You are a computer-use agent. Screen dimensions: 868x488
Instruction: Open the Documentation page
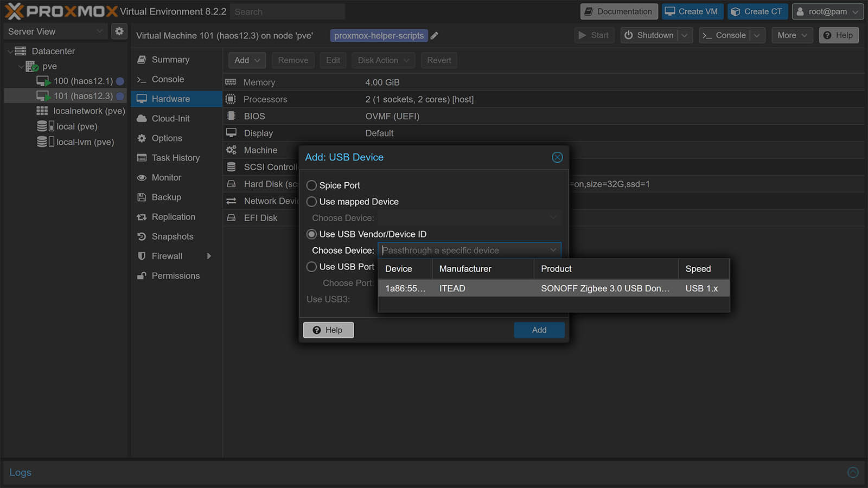click(x=618, y=11)
